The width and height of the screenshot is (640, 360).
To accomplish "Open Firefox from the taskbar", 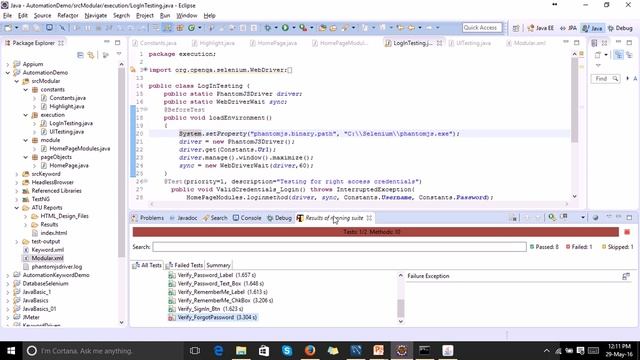I will [310, 351].
